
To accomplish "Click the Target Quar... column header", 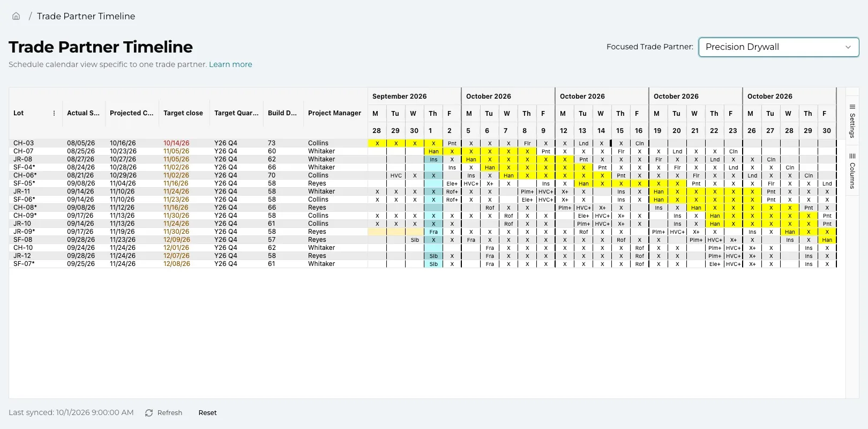I will [x=236, y=113].
